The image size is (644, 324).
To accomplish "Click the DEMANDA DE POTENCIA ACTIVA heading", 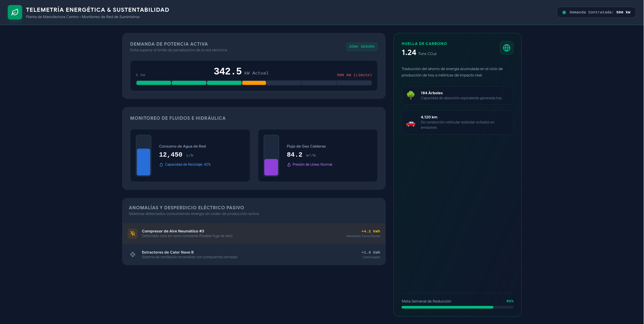I will click(169, 44).
